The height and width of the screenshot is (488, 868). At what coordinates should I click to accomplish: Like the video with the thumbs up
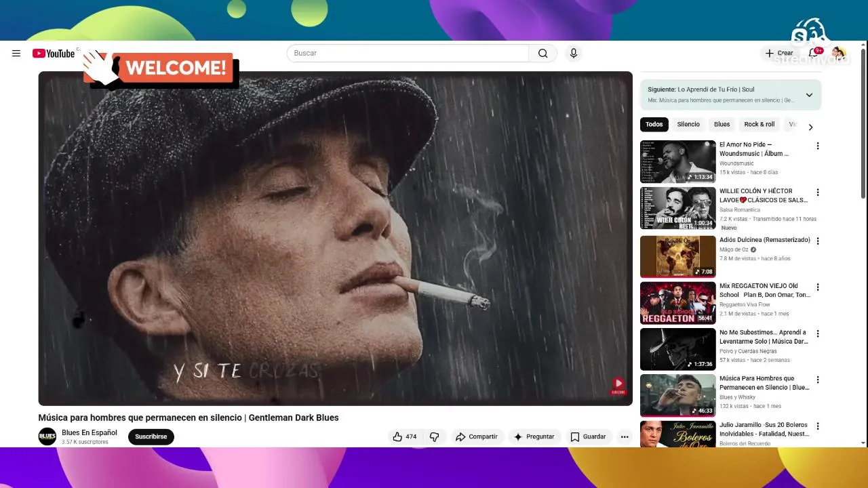pos(404,437)
